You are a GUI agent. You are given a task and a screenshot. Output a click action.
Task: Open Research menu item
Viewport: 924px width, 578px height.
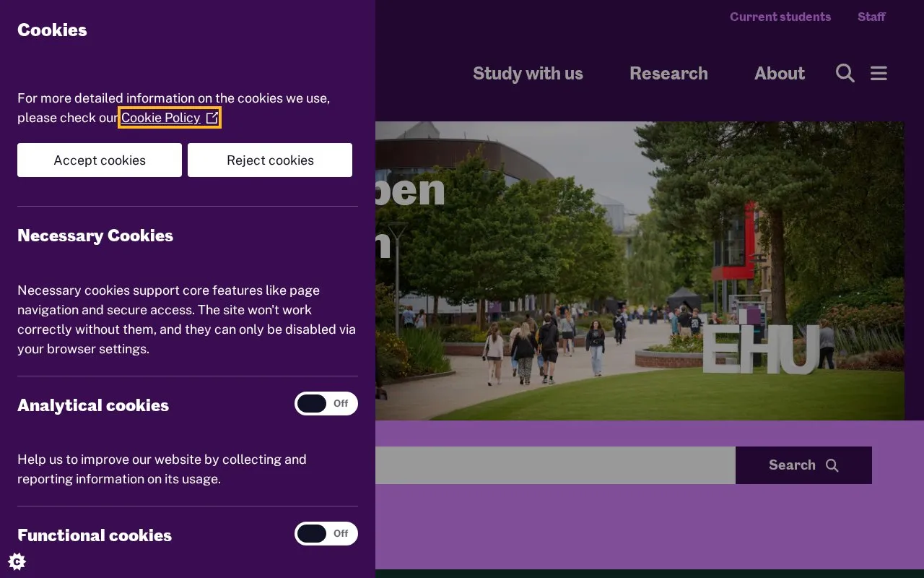click(x=668, y=73)
